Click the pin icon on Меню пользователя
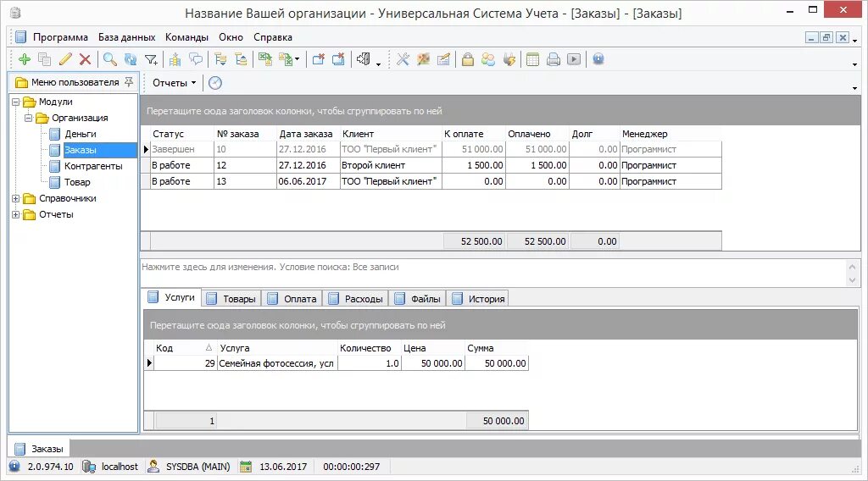This screenshot has width=868, height=481. pyautogui.click(x=129, y=82)
